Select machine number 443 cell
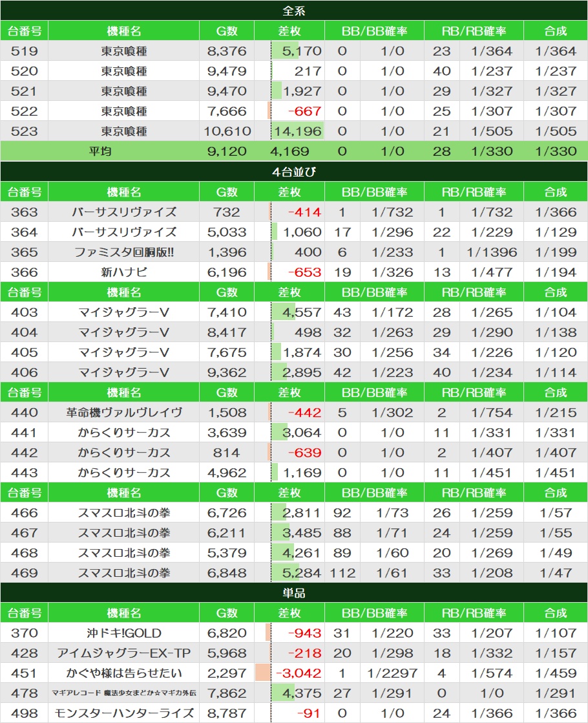588x723 pixels. click(25, 473)
